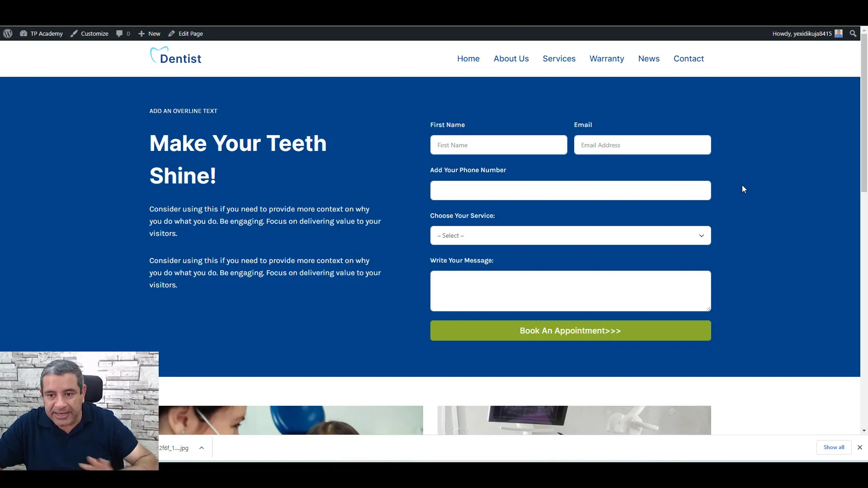The image size is (868, 488).
Task: Open the Customize panel
Action: tap(94, 33)
